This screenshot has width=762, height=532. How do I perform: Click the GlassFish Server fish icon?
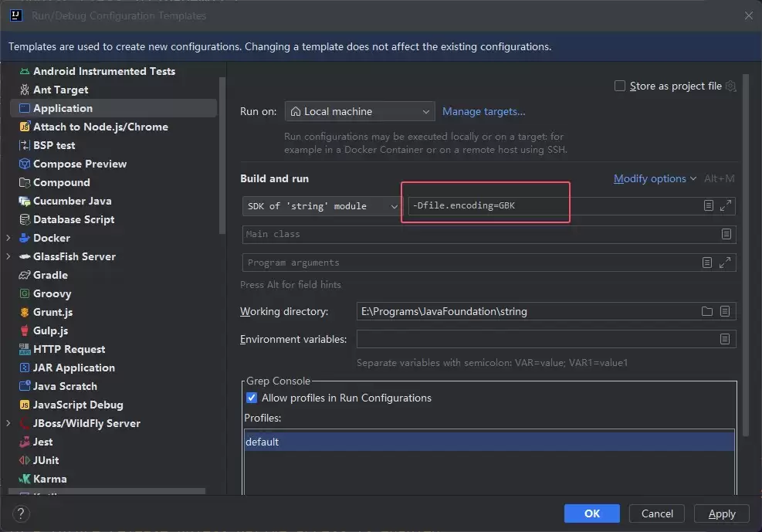24,256
